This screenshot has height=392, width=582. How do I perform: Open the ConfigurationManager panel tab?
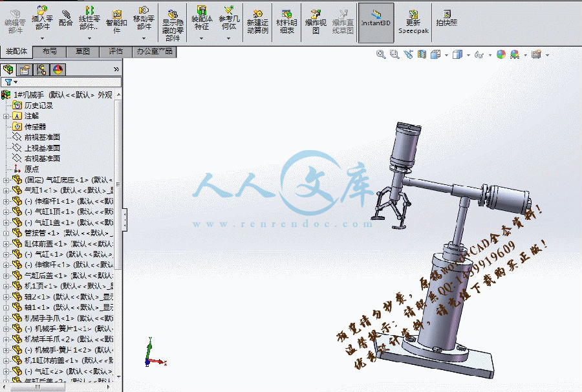(x=41, y=69)
